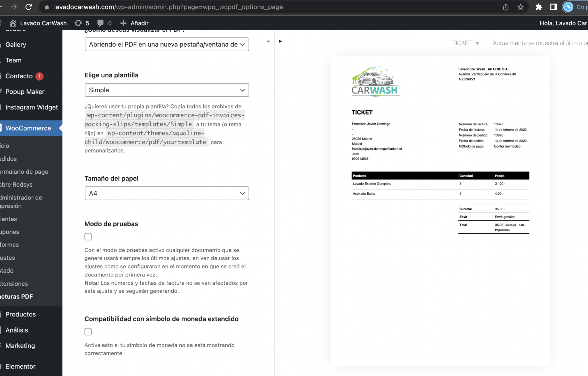Screen dimensions: 588x376
Task: Click the Añadir plus icon
Action: (123, 23)
